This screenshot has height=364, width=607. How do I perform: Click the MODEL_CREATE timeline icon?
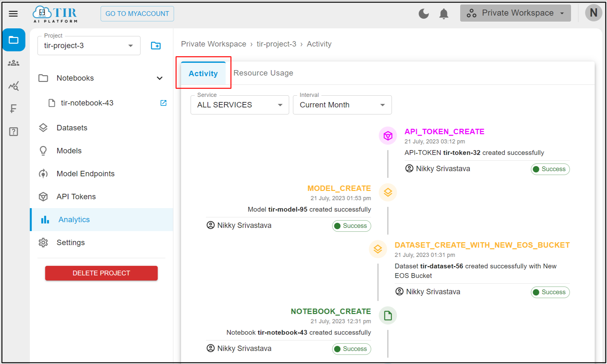(388, 193)
